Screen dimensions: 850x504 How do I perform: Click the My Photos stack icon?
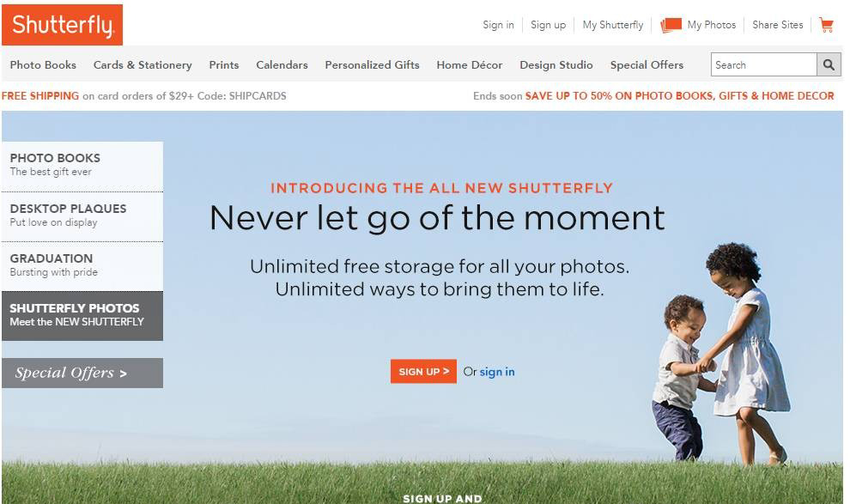point(671,25)
